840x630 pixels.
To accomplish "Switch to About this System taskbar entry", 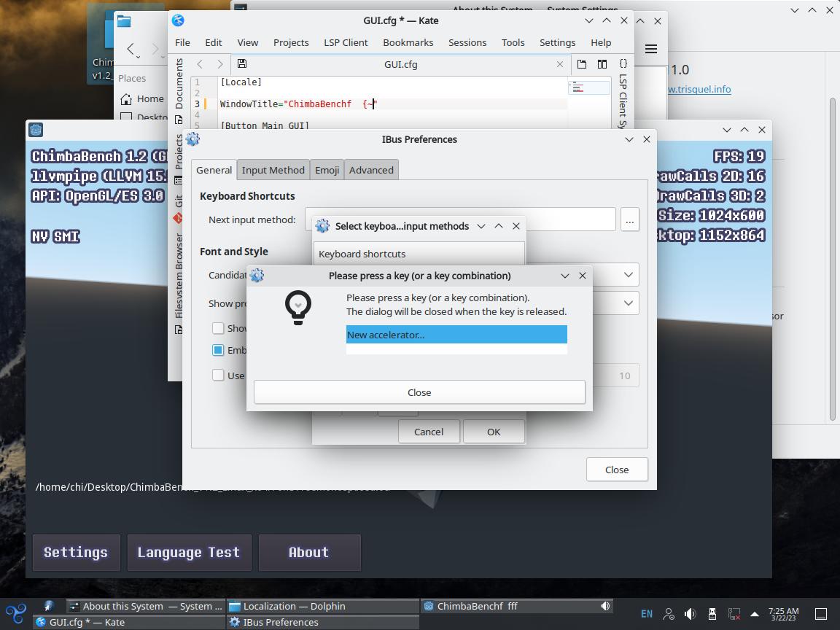I will click(146, 606).
